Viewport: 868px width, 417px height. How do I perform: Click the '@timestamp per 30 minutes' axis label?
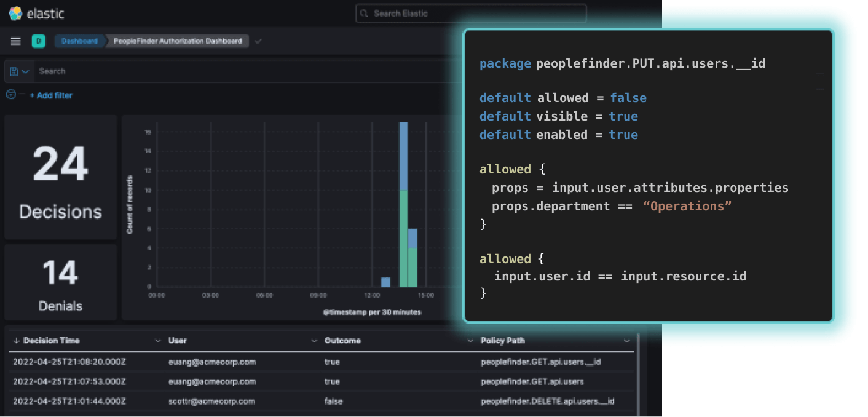372,312
